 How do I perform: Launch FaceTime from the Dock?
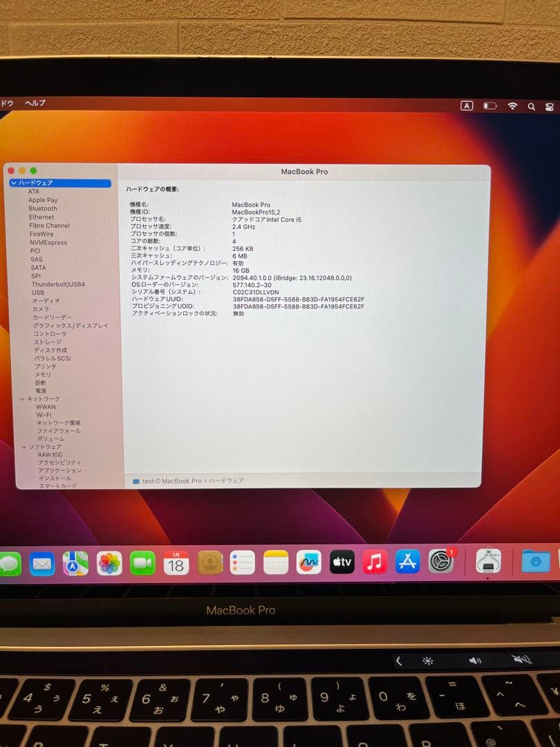(142, 562)
